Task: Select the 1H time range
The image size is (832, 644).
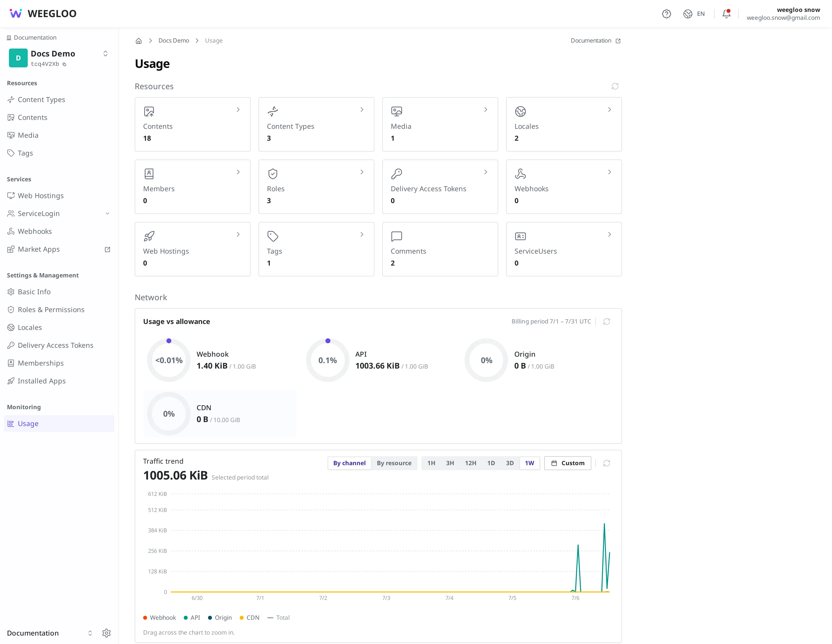Action: click(x=431, y=463)
